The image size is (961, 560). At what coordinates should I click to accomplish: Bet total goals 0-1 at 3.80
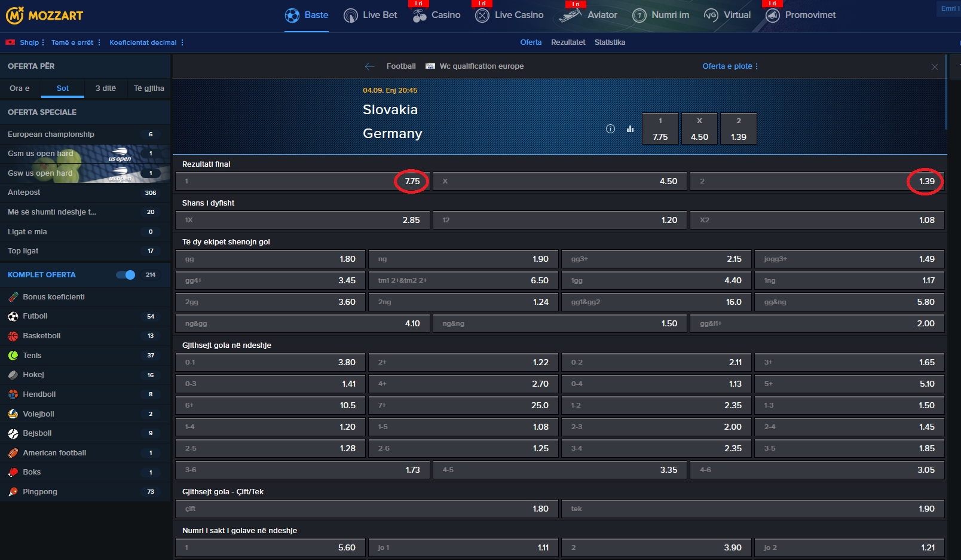(x=270, y=362)
